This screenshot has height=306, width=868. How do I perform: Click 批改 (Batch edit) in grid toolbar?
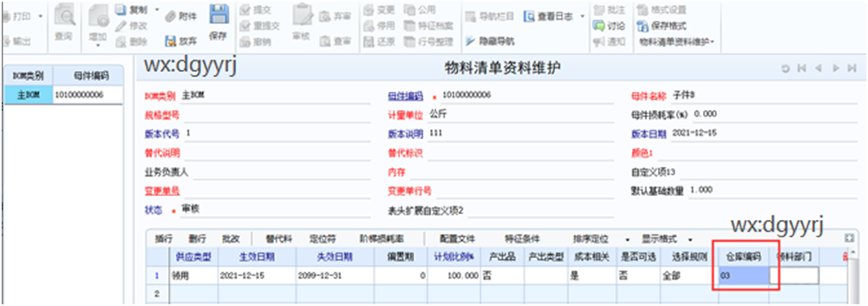pyautogui.click(x=231, y=239)
